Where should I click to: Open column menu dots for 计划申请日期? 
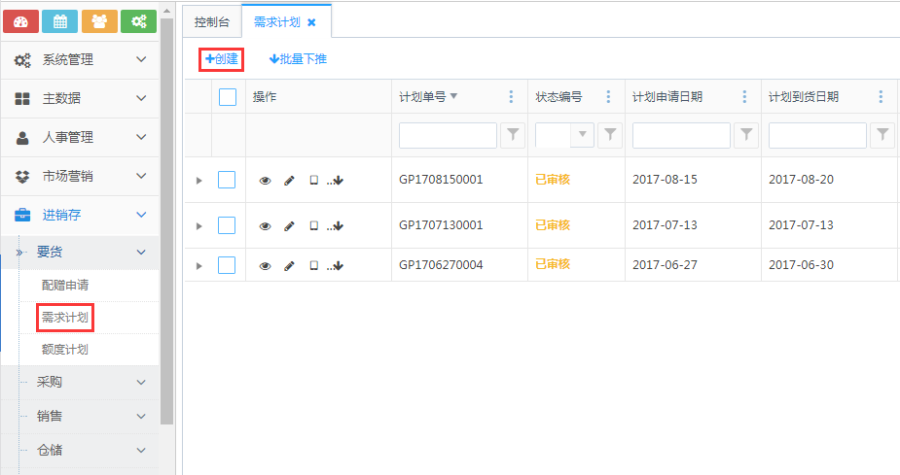coord(744,97)
